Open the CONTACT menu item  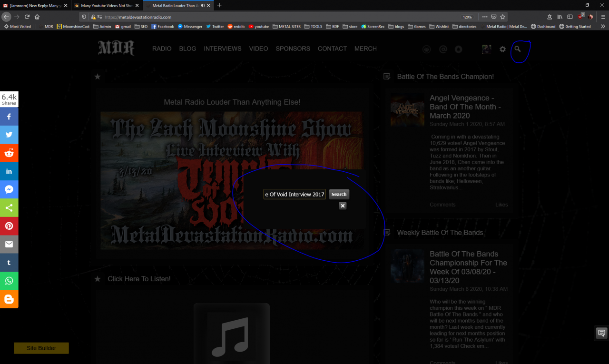[x=332, y=49]
